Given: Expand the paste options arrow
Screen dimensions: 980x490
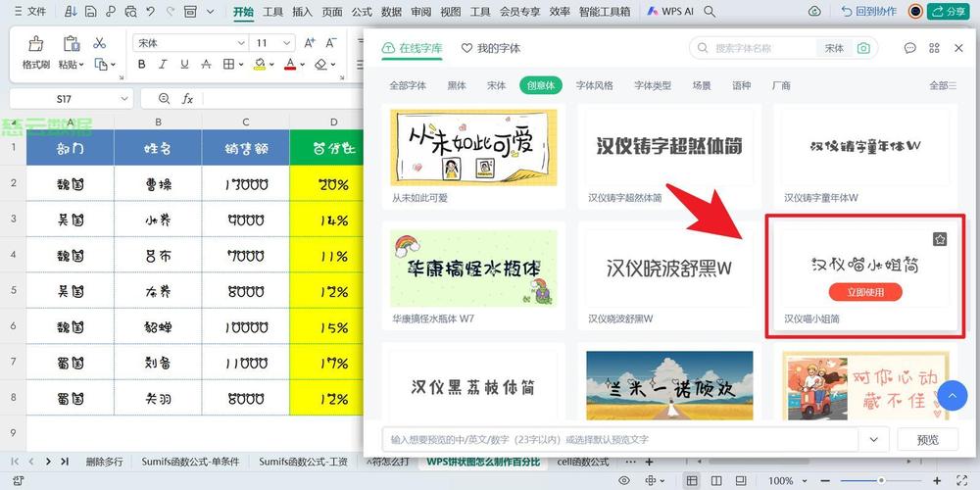Looking at the screenshot, I should [81, 65].
